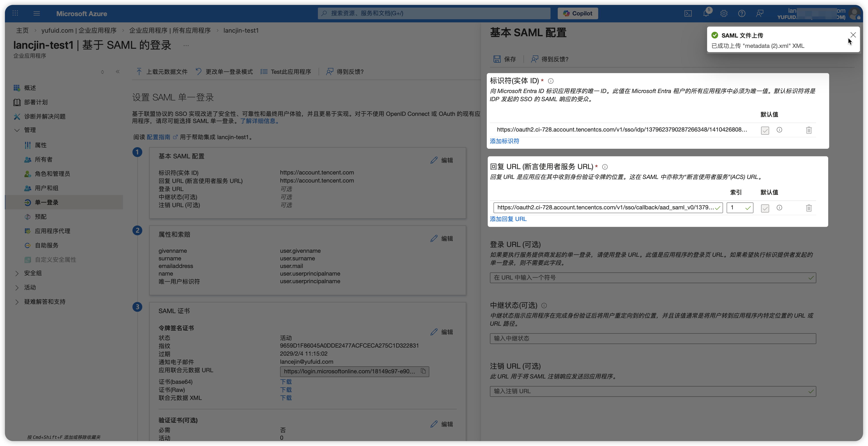Toggle default checkbox for identifier entity ID
This screenshot has height=446, width=868.
coord(765,130)
